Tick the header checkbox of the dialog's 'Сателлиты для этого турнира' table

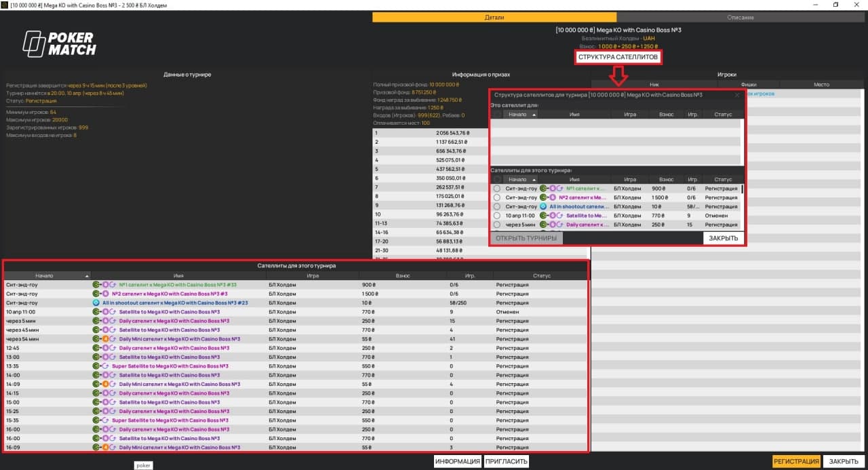[497, 180]
